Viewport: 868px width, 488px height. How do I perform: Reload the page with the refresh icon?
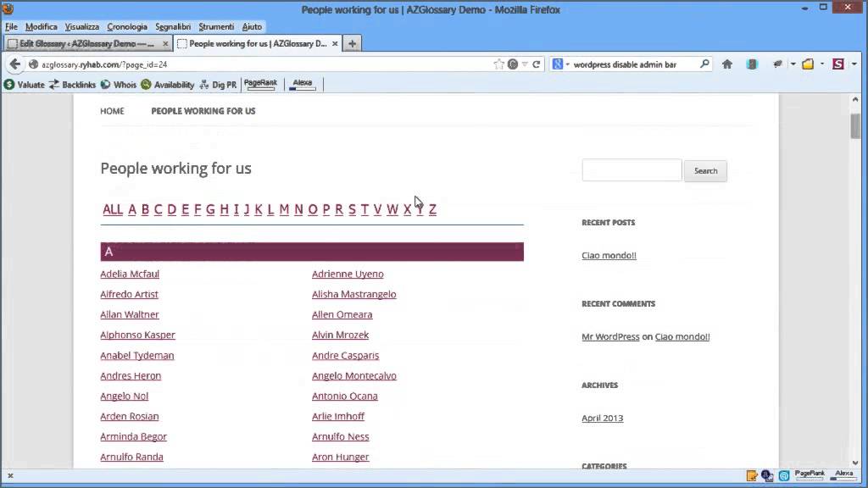(x=537, y=64)
